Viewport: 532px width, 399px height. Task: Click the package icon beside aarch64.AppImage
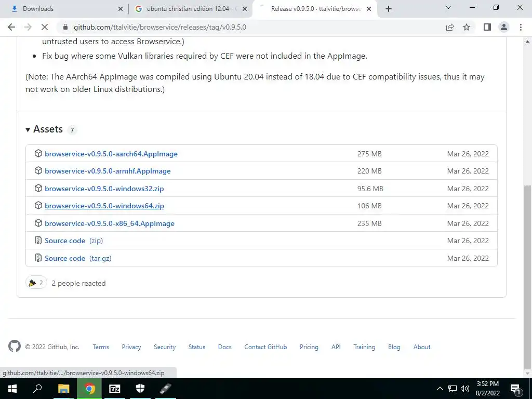(x=38, y=153)
